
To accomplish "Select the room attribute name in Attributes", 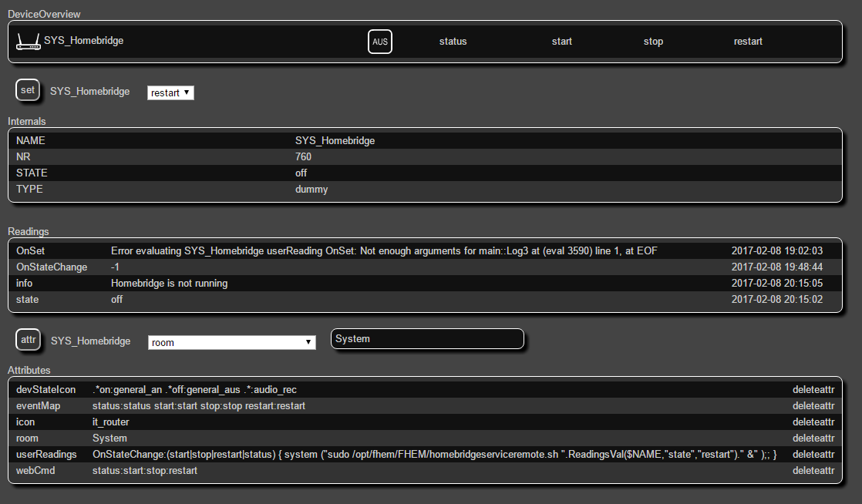I will coord(27,438).
